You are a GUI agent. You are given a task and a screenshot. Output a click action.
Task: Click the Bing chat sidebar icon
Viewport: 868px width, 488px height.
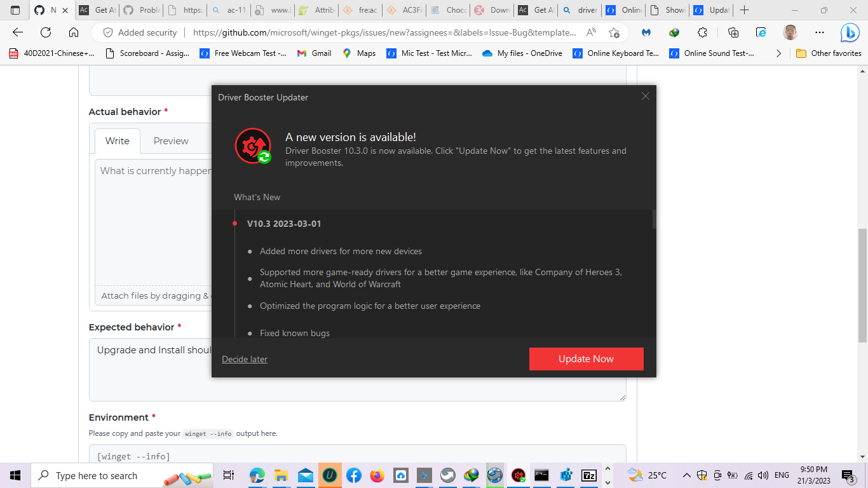click(x=850, y=32)
